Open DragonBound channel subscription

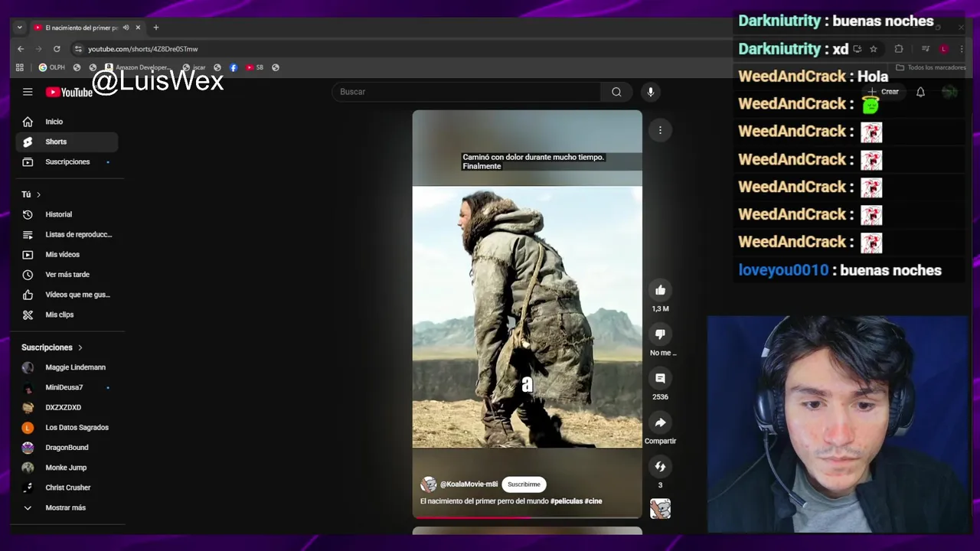pyautogui.click(x=67, y=447)
